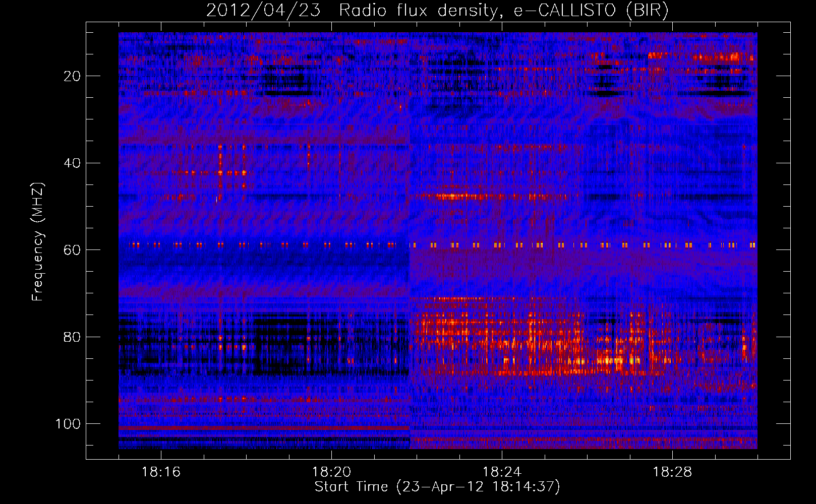Click the '80' frequency tick label
The width and height of the screenshot is (816, 504).
click(x=73, y=337)
